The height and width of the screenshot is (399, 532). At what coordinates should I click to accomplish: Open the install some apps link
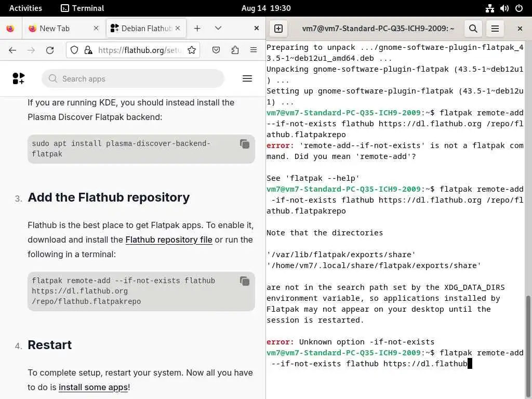click(x=94, y=387)
